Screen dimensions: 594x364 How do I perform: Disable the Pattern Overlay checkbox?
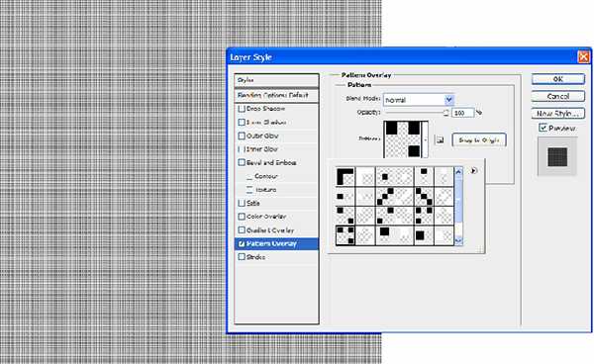coord(242,243)
